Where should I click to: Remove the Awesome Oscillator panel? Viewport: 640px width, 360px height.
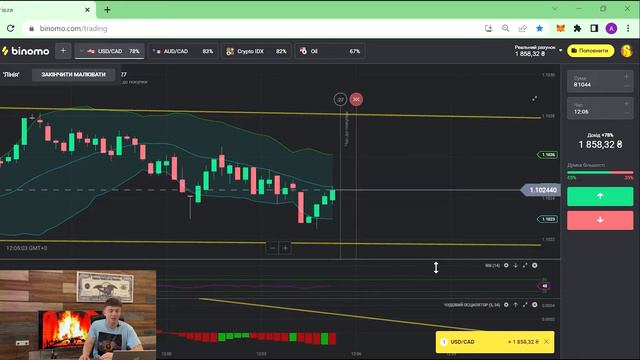tap(534, 304)
